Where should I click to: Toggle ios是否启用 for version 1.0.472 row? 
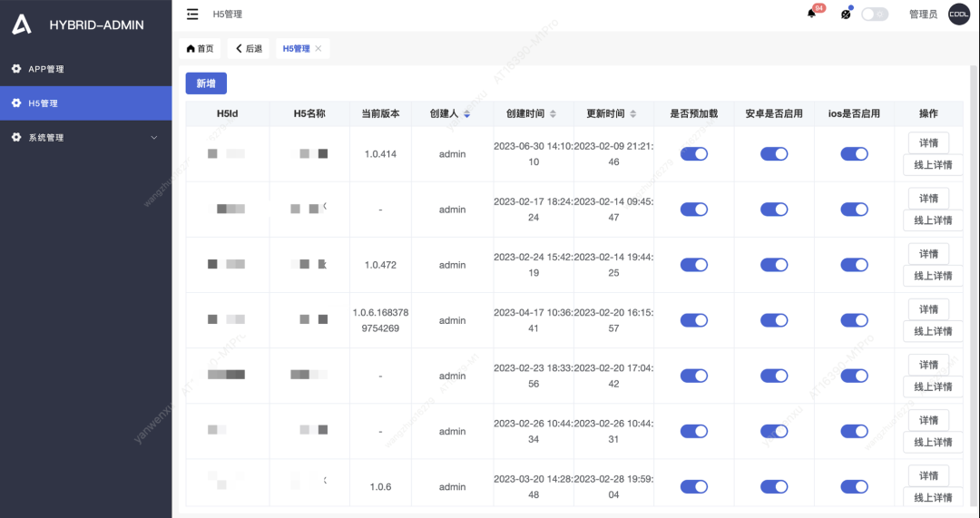click(855, 265)
